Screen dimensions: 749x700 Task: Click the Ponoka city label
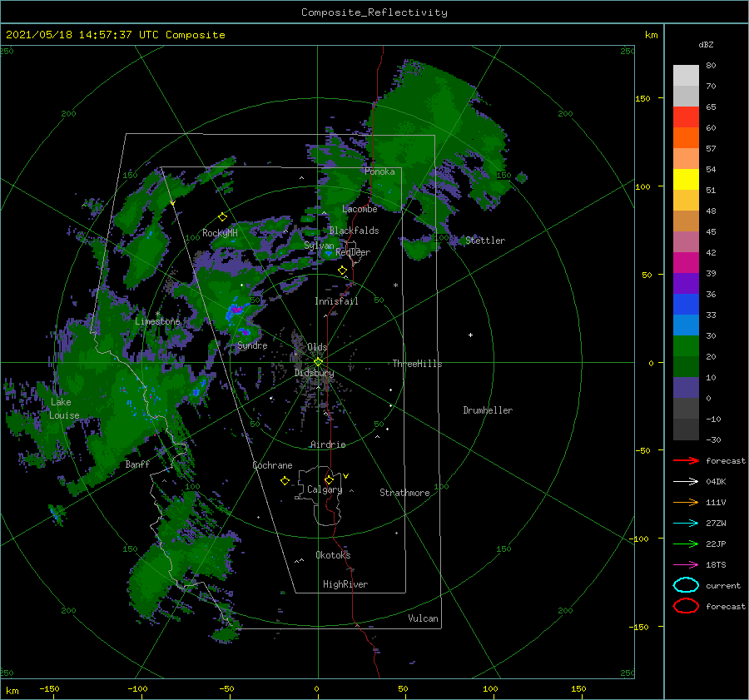coord(379,171)
